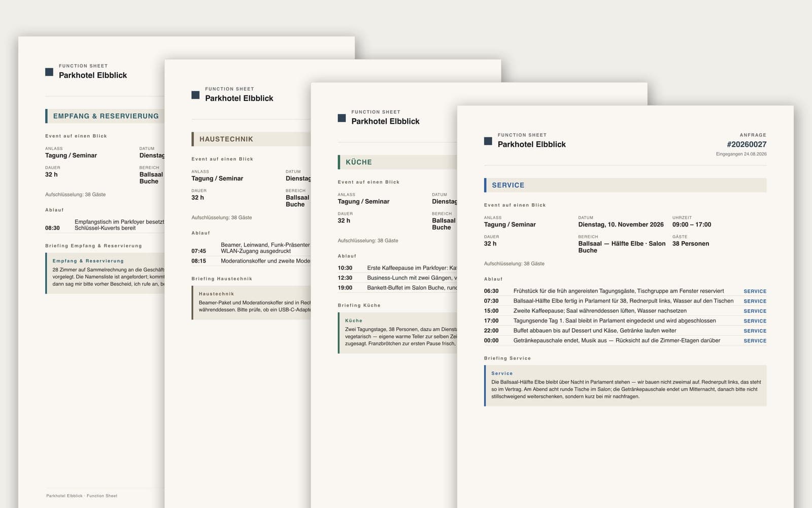Image resolution: width=812 pixels, height=508 pixels.
Task: Select the 07:45 Beamer, Leinwand row in Haustechnik
Action: point(251,248)
